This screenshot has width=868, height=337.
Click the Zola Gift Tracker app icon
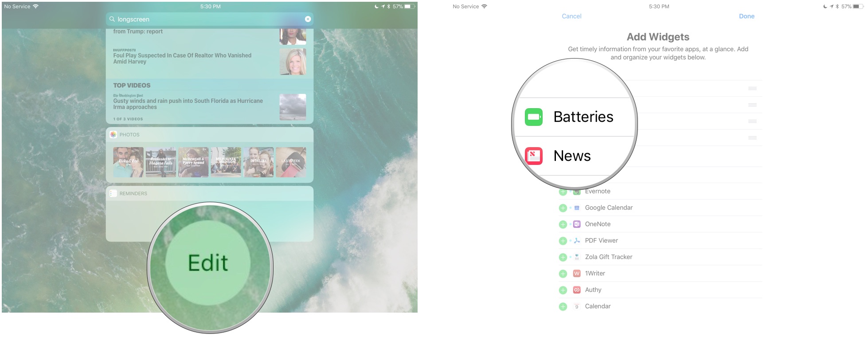577,257
